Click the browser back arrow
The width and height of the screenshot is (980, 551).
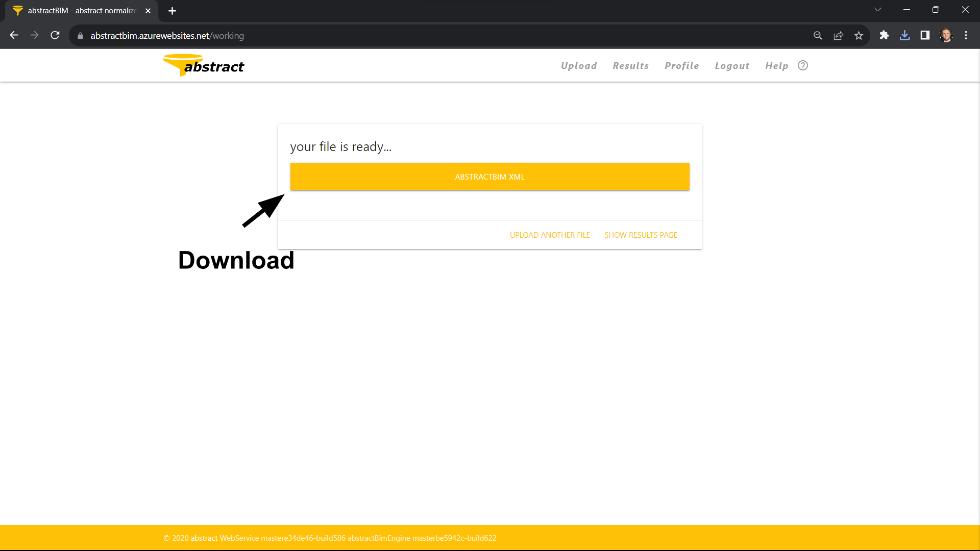(14, 35)
